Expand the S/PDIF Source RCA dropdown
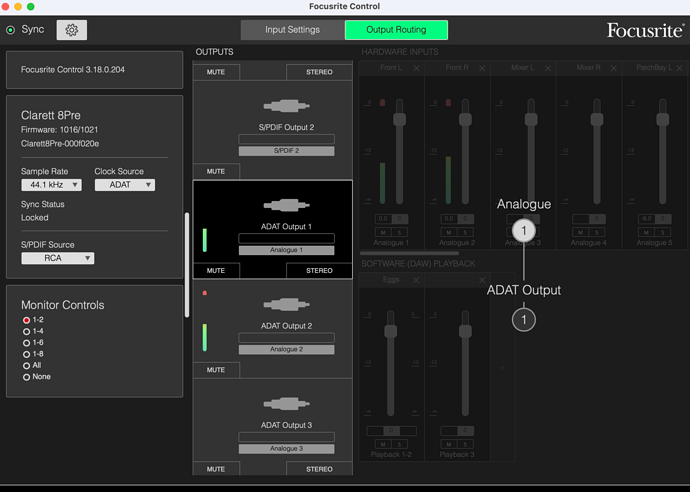 58,258
